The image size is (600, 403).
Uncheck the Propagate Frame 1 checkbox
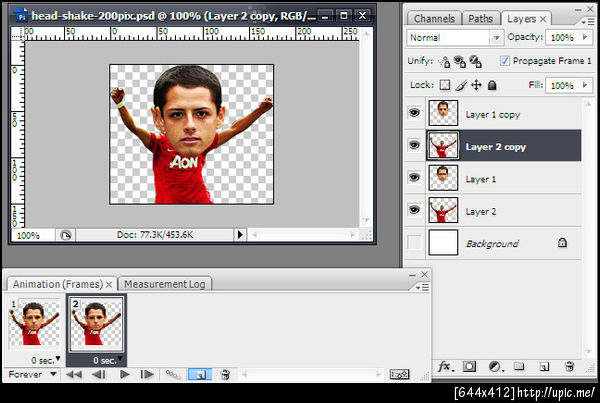pyautogui.click(x=505, y=61)
